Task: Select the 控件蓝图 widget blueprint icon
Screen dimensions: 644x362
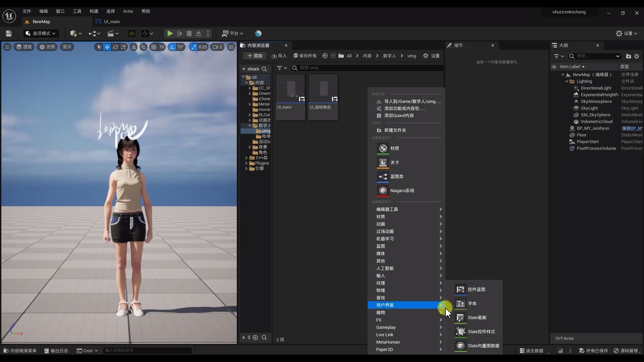Action: (461, 290)
